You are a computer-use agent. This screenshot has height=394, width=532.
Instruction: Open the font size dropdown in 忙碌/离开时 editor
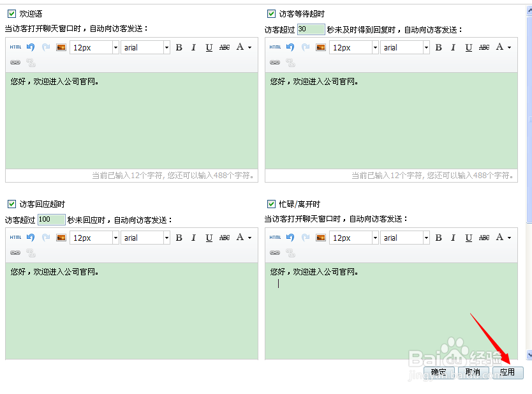pyautogui.click(x=353, y=237)
